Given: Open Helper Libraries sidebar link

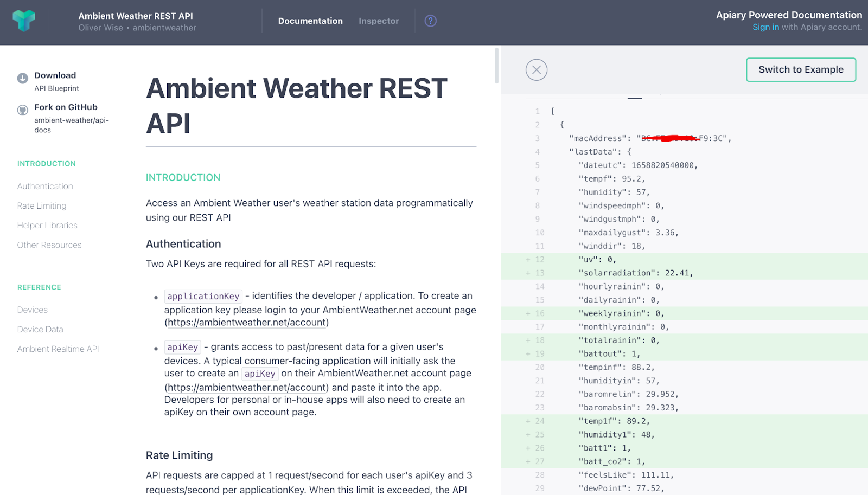Looking at the screenshot, I should tap(47, 225).
